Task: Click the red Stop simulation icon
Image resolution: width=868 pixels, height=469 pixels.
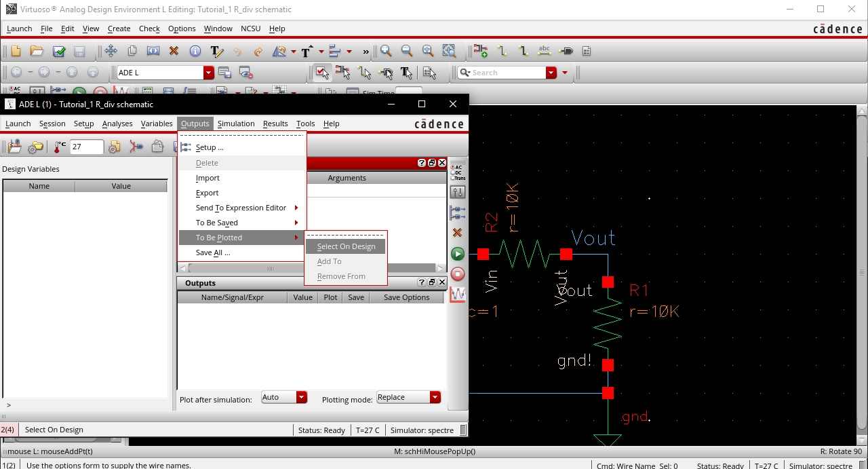Action: tap(458, 274)
